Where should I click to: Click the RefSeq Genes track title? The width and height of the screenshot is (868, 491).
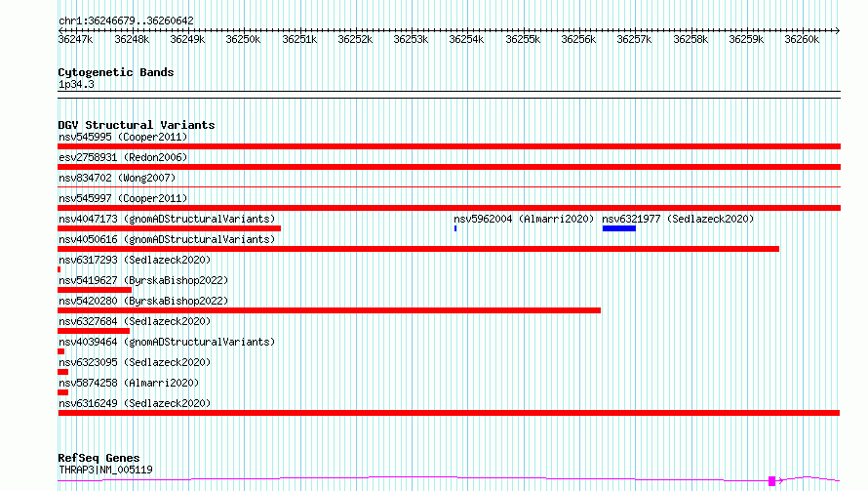pos(99,458)
